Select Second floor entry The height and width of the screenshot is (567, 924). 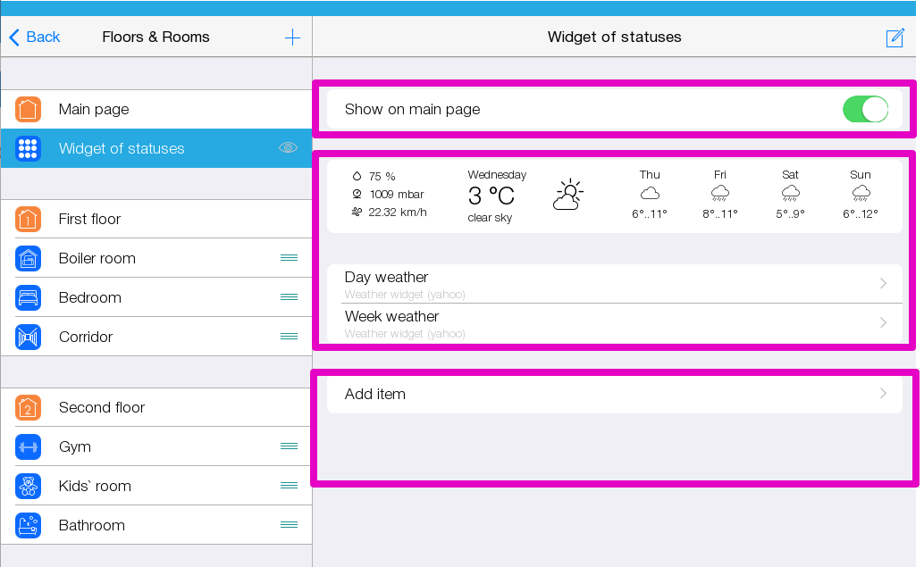pyautogui.click(x=102, y=407)
